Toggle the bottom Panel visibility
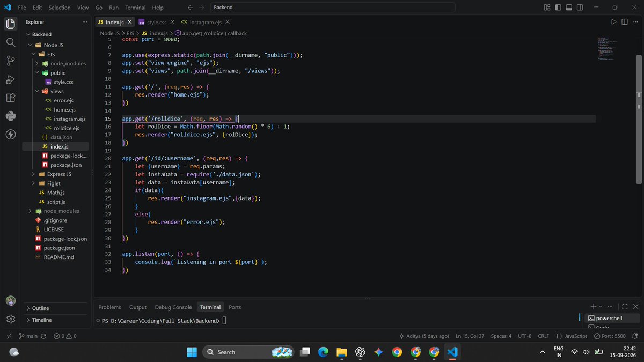 pos(569,8)
